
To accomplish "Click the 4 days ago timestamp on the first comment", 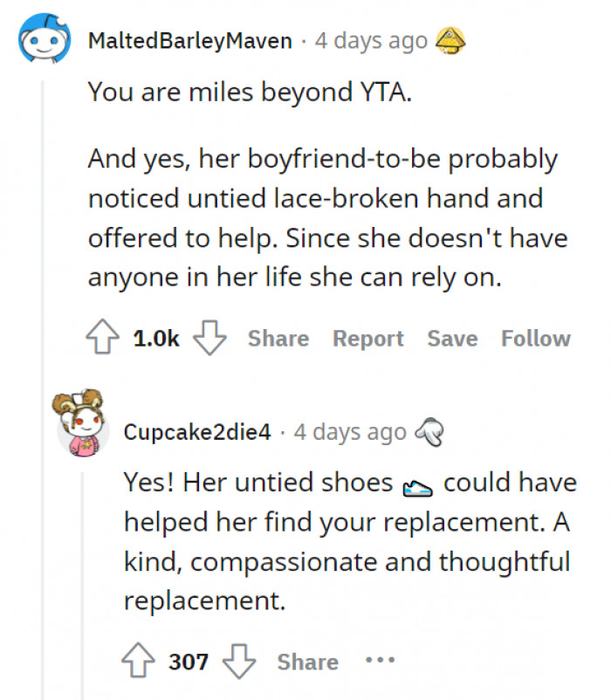I will click(371, 40).
